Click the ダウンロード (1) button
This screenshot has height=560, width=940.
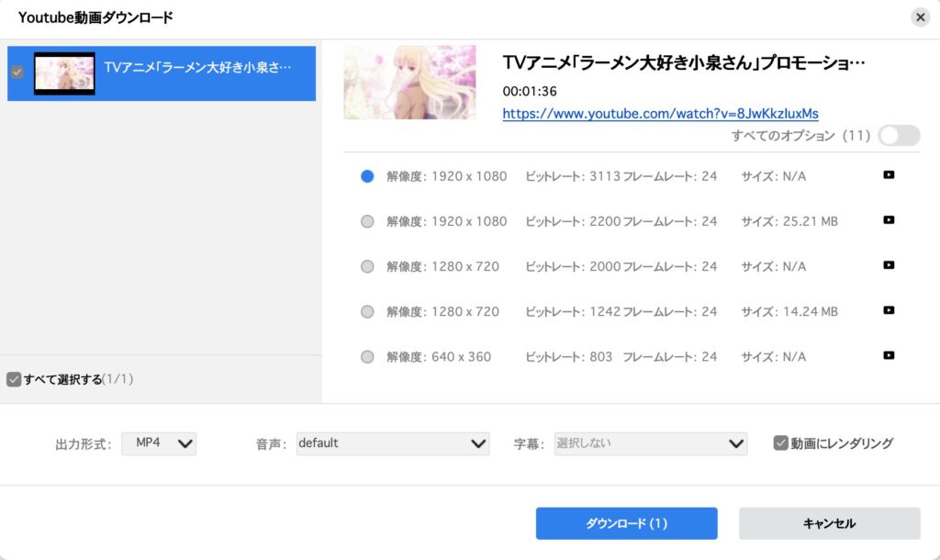626,523
